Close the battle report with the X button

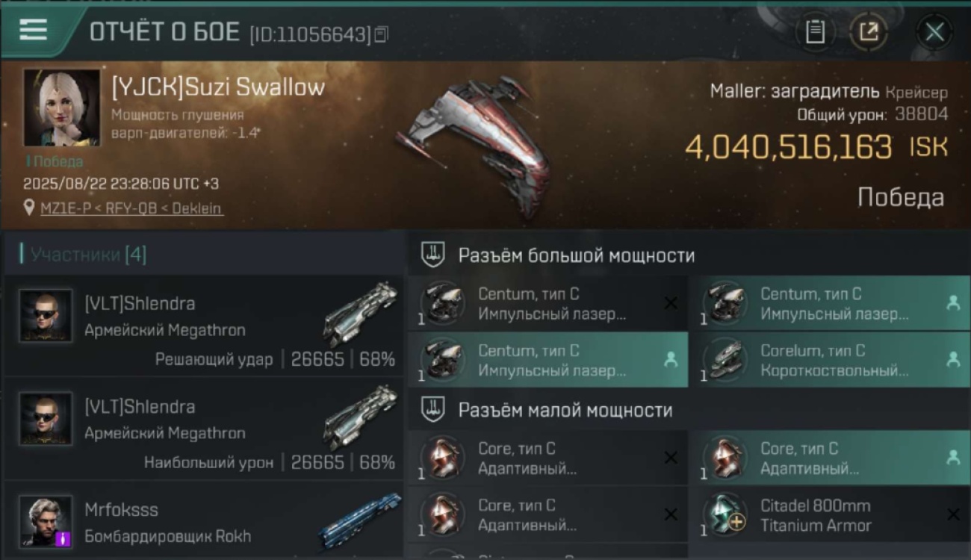(934, 32)
